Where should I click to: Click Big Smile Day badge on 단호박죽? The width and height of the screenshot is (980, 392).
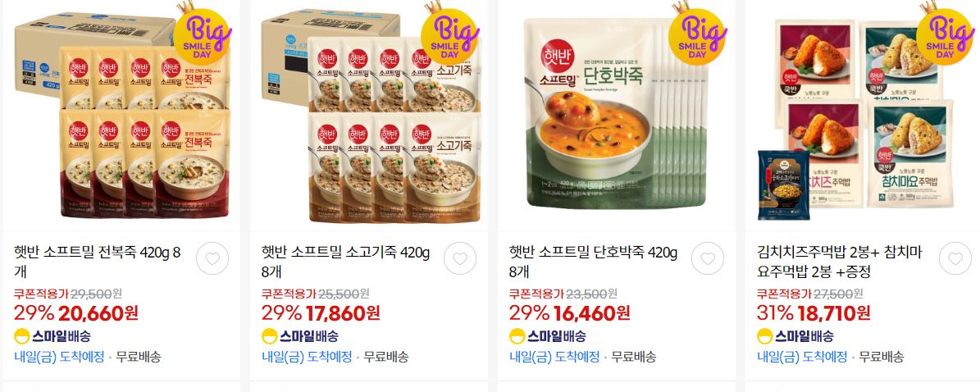click(x=698, y=34)
